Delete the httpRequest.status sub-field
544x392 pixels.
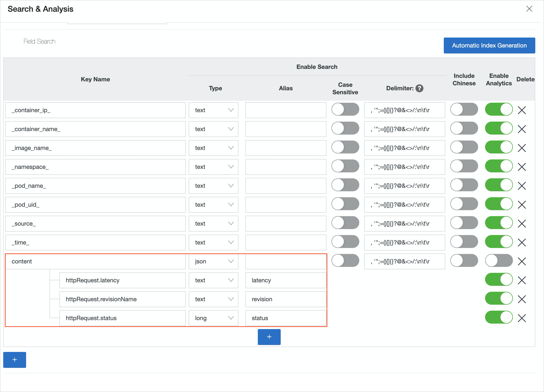522,318
